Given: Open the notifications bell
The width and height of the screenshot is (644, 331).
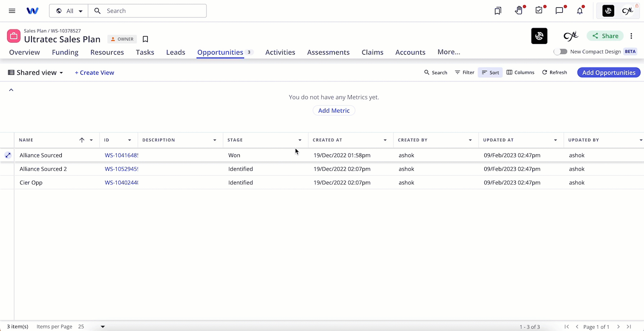Looking at the screenshot, I should (580, 11).
